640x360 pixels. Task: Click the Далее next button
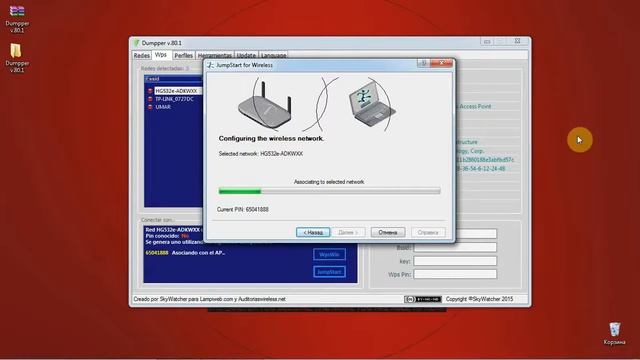[348, 232]
